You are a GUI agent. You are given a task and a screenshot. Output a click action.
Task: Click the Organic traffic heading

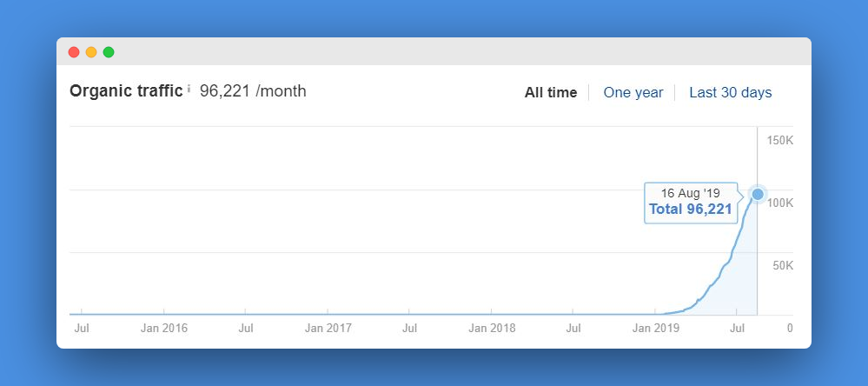[x=126, y=90]
